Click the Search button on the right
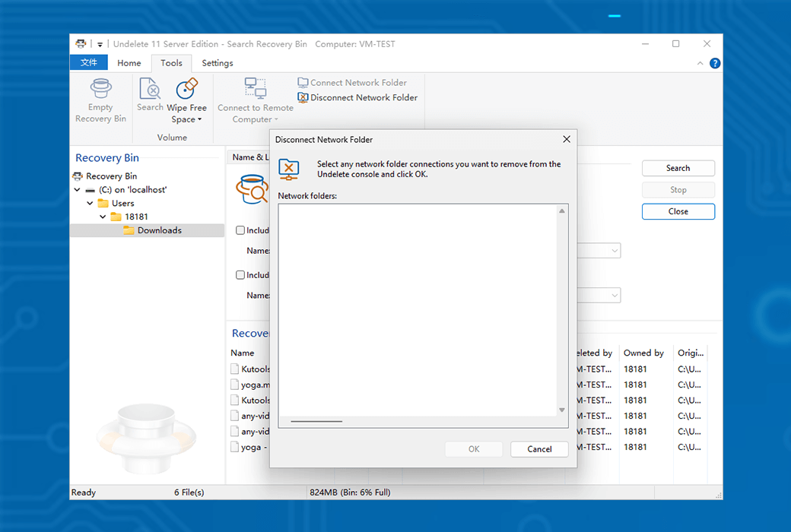 click(x=678, y=168)
